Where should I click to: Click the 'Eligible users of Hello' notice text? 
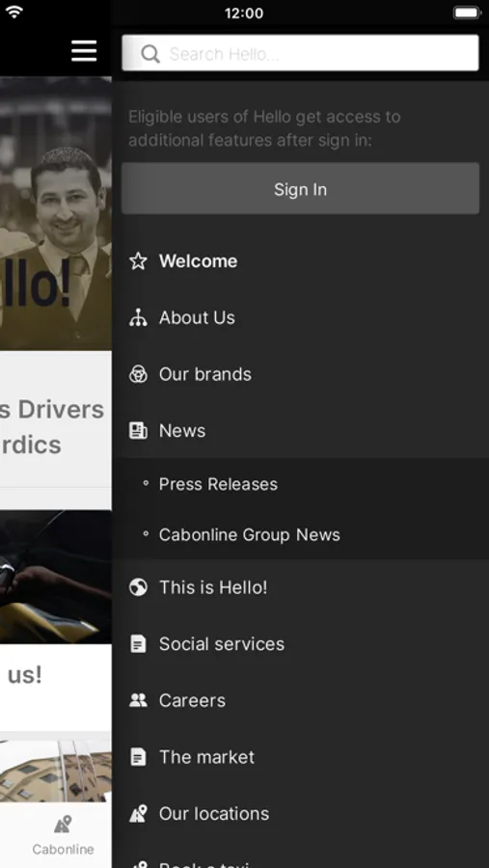tap(264, 128)
